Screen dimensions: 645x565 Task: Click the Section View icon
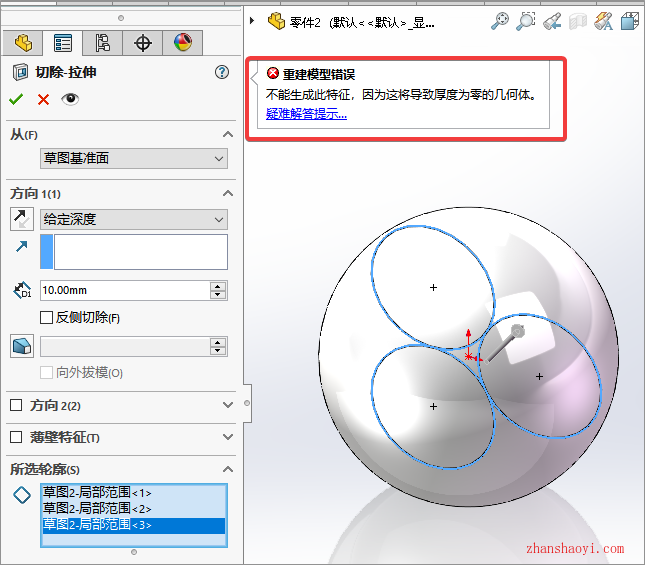pos(578,21)
